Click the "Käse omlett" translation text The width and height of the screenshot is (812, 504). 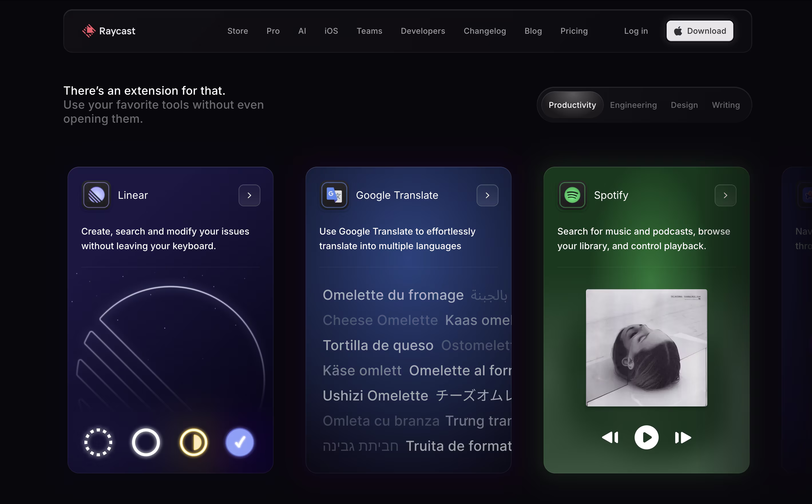coord(362,370)
